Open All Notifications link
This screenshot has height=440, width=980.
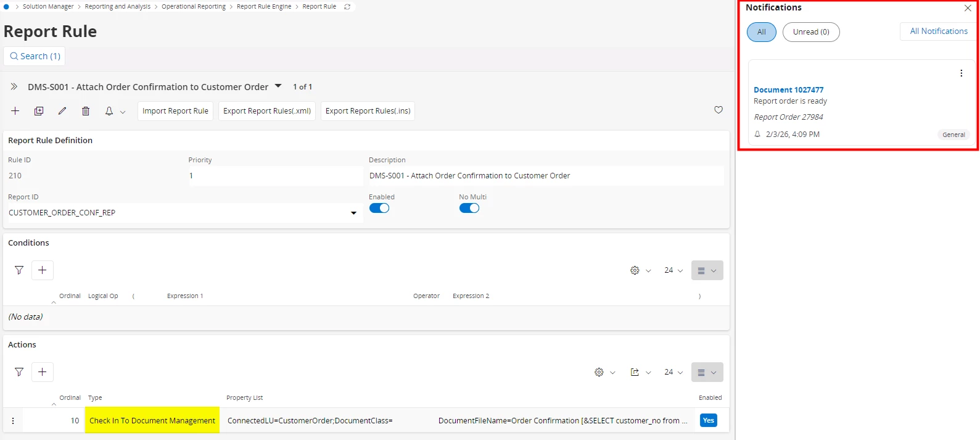tap(939, 31)
